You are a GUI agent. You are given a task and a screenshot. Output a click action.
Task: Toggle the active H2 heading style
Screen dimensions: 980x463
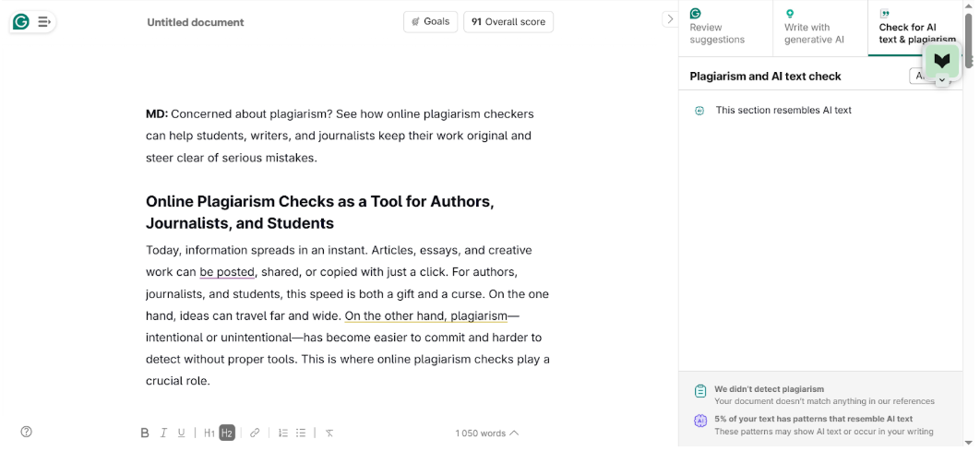click(227, 433)
